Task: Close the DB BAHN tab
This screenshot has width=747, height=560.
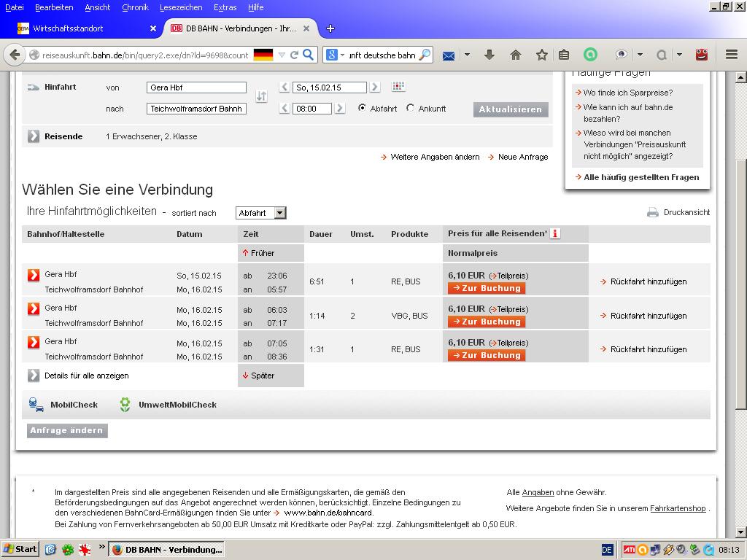Action: (x=306, y=28)
